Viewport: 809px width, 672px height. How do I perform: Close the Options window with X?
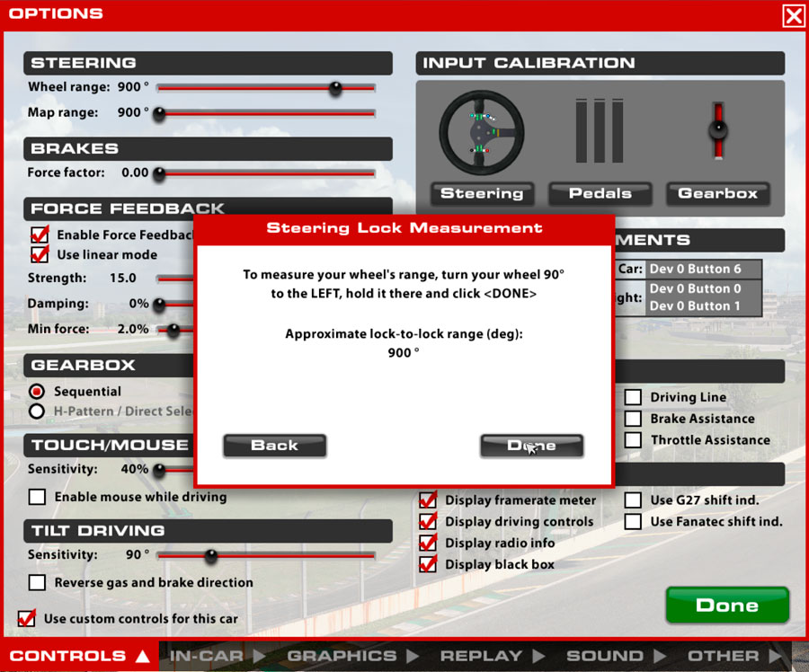pos(793,15)
